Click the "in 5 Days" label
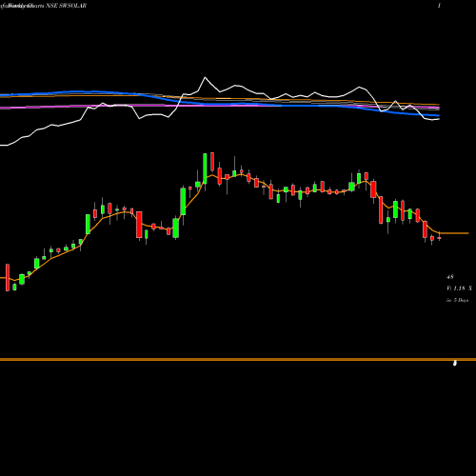 [x=457, y=300]
